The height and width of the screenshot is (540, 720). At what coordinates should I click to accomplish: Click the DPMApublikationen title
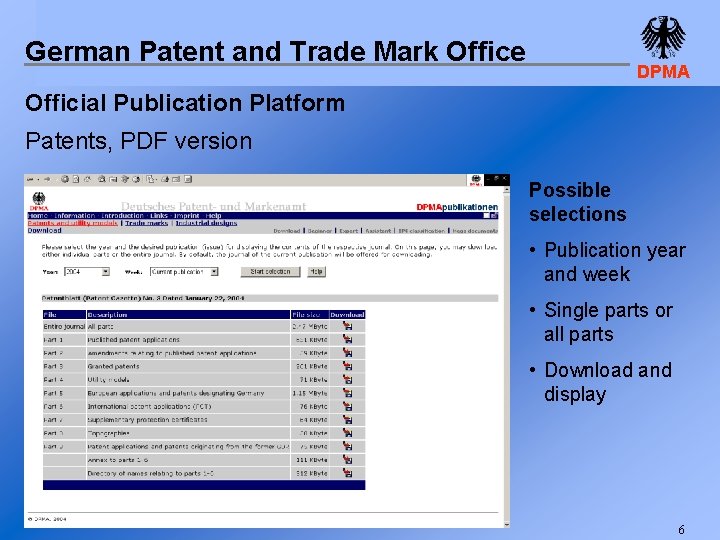pos(457,207)
